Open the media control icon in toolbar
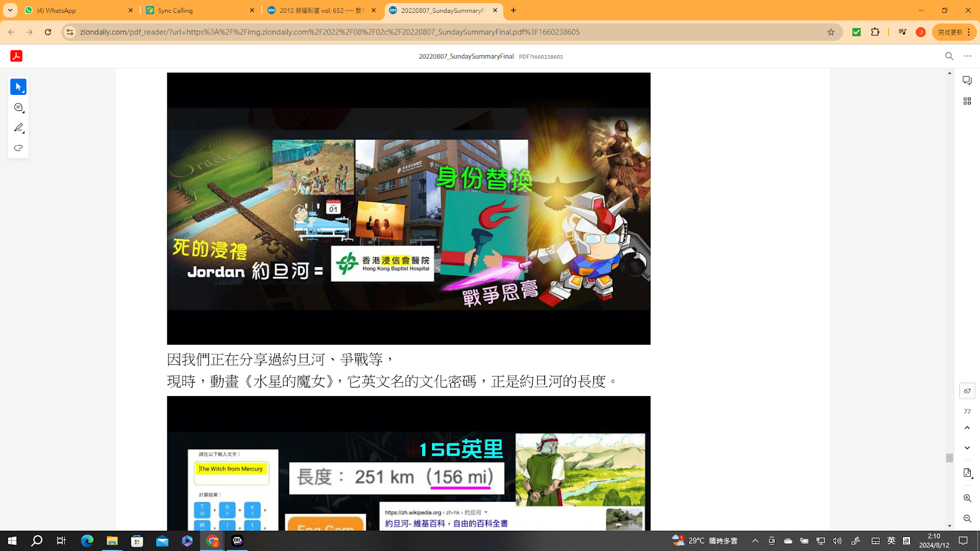This screenshot has height=551, width=980. (x=902, y=32)
